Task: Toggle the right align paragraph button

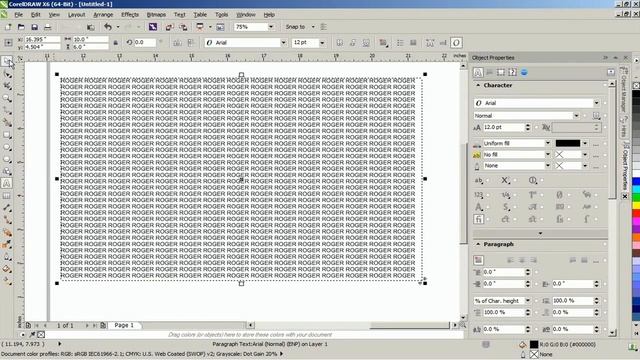Action: 533,260
